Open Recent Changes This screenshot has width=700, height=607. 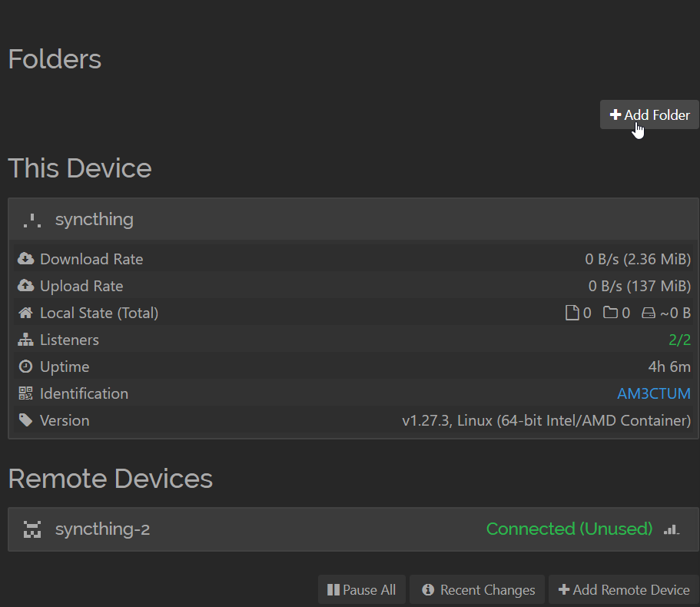[477, 589]
